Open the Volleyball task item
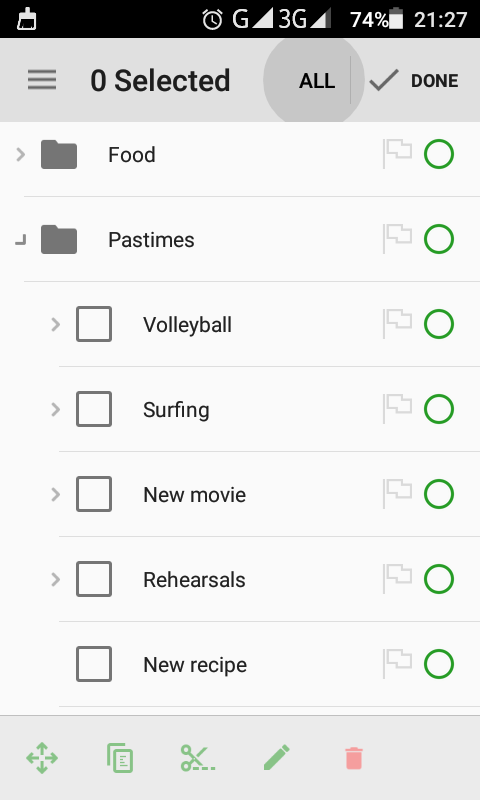480x800 pixels. (187, 324)
